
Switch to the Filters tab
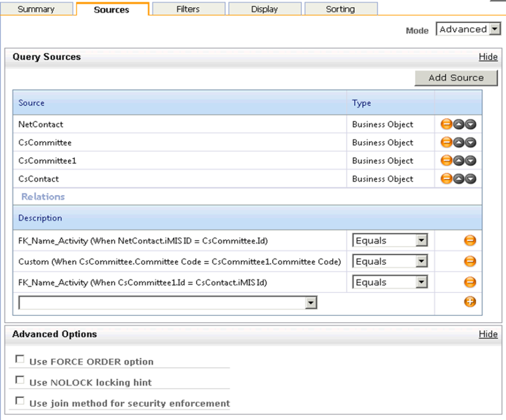point(189,9)
